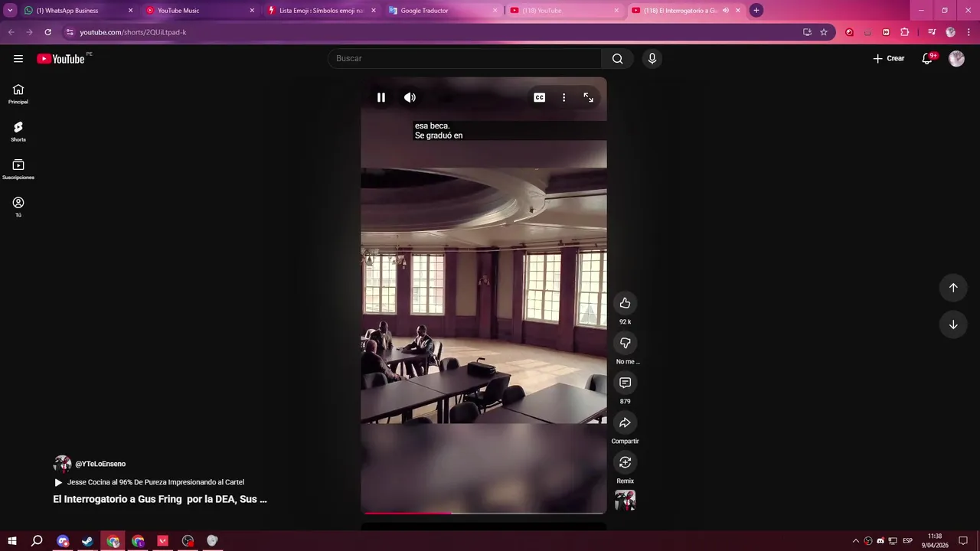Image resolution: width=980 pixels, height=551 pixels.
Task: Switch to the Google Traductor tab
Action: click(443, 11)
